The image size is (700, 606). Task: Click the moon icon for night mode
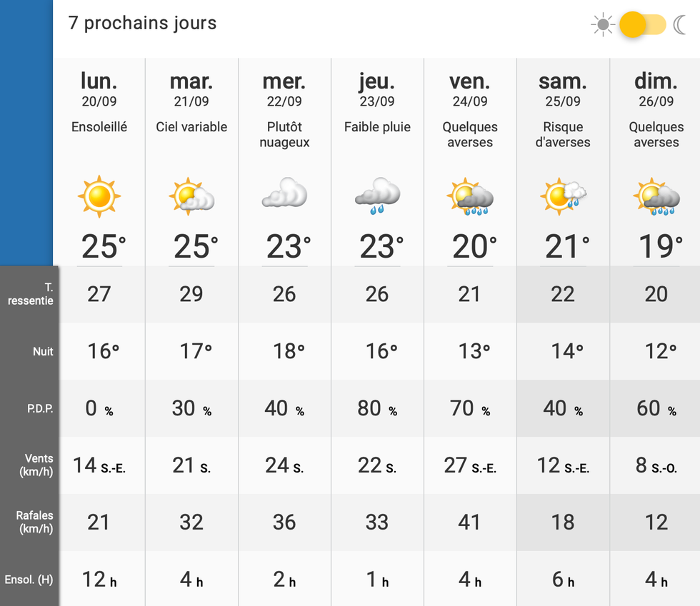(x=679, y=25)
